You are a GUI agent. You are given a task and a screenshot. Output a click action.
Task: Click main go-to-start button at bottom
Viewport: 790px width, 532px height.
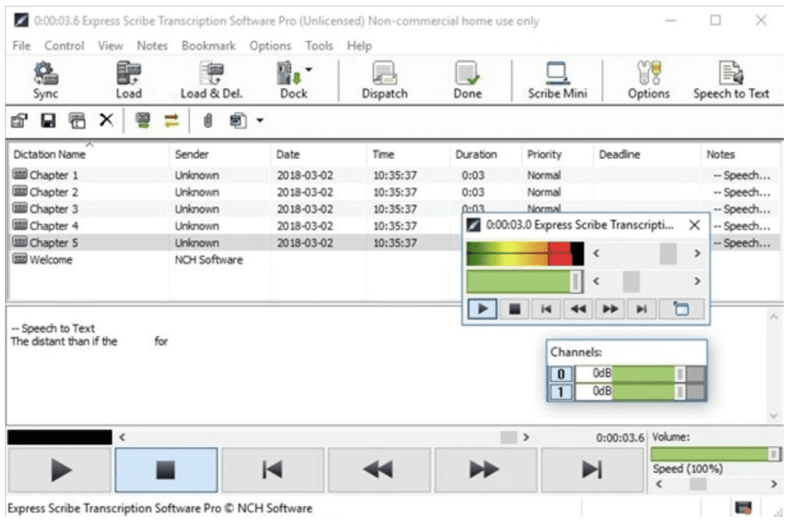pos(272,470)
